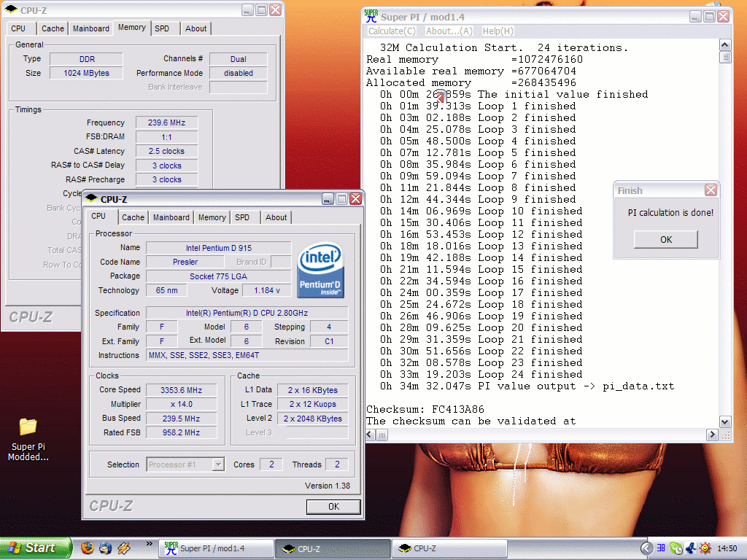Click the FSB:DRAM ratio value 1:1
Screen dimensions: 747x560
coord(167,137)
